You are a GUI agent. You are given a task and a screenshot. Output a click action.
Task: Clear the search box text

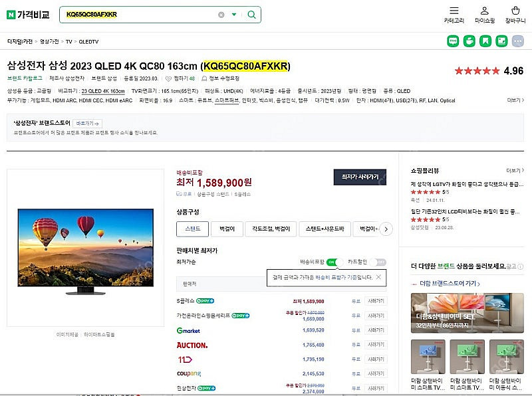click(x=221, y=15)
